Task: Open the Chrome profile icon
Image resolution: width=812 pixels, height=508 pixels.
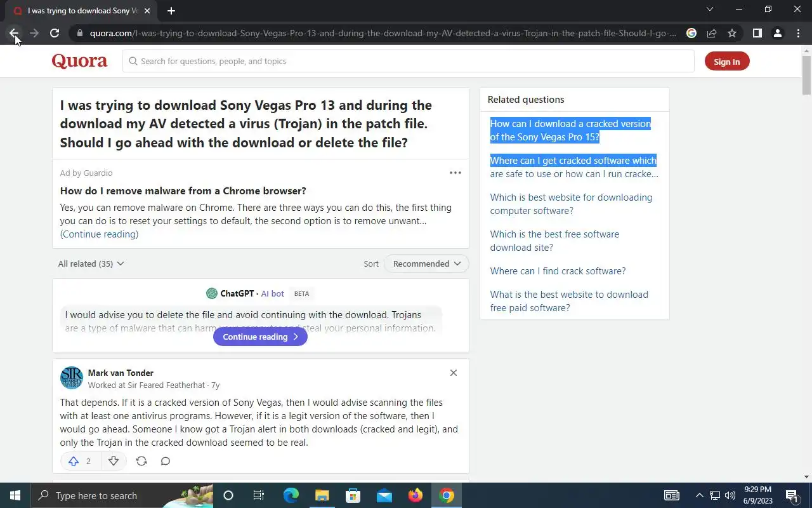Action: 778,33
